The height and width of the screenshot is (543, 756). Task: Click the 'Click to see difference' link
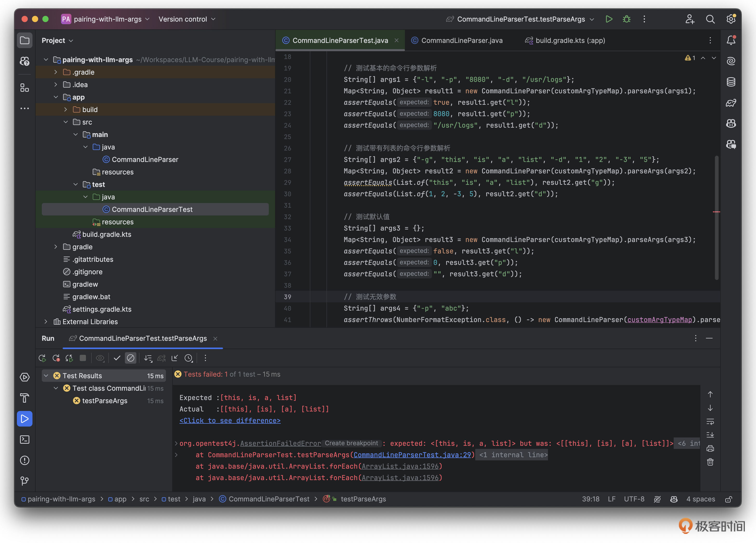point(230,421)
